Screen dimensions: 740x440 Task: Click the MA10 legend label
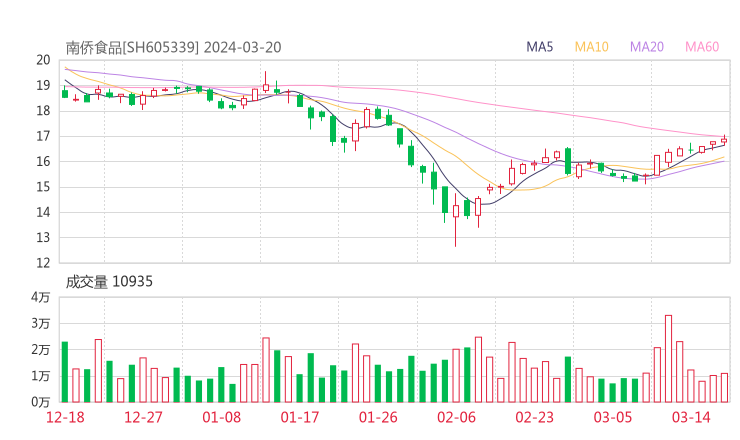pos(591,47)
